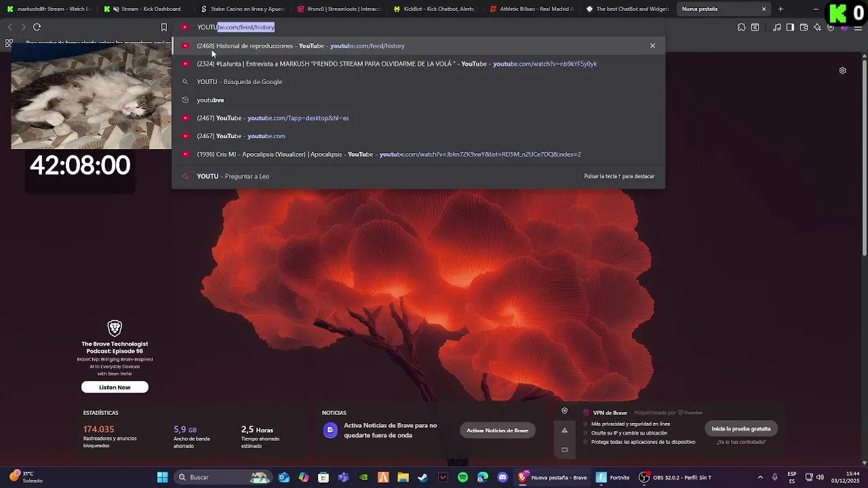
Task: Switch to Streamloots tab
Action: coord(340,9)
